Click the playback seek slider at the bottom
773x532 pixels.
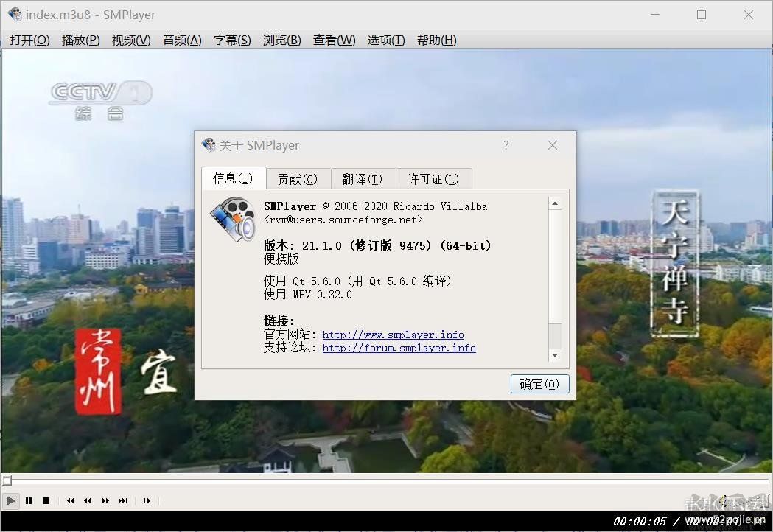[368, 480]
